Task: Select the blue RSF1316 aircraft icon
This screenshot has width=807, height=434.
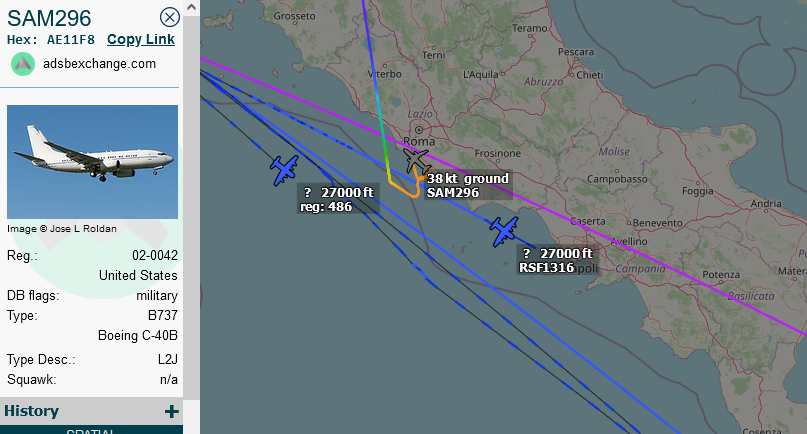Action: 504,231
